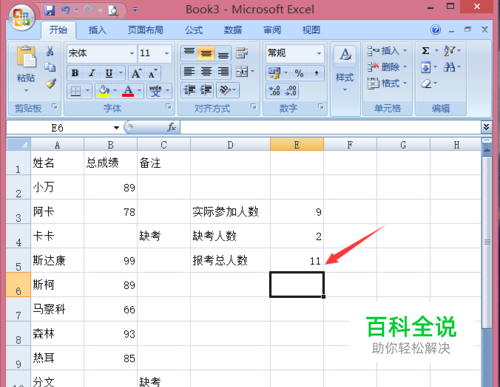Screen dimensions: 500x387
Task: Switch to 视图 ribbon tab
Action: (x=311, y=30)
